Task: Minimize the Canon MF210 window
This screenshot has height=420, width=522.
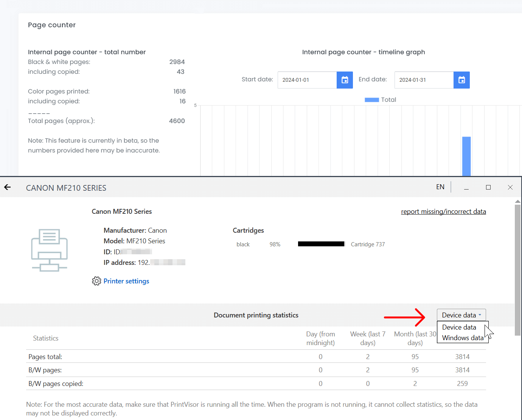Action: (x=466, y=187)
